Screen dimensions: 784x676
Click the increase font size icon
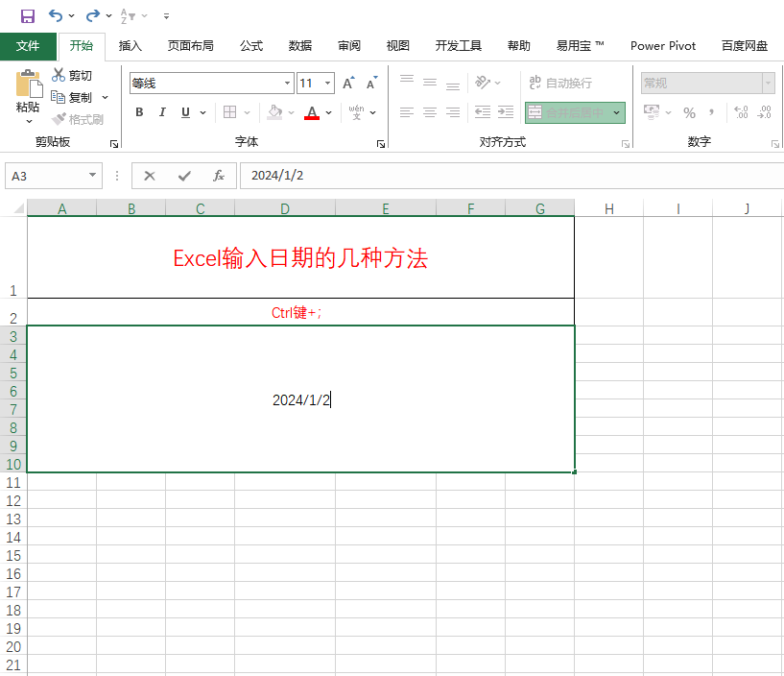click(348, 84)
